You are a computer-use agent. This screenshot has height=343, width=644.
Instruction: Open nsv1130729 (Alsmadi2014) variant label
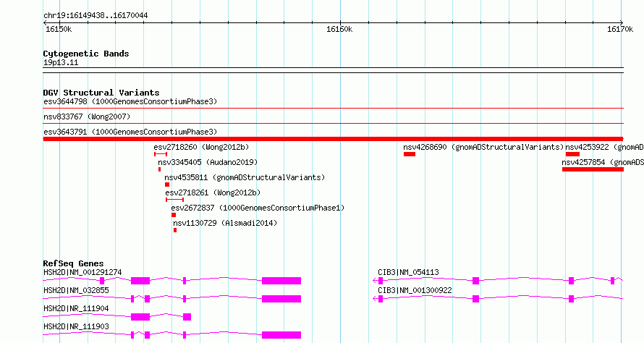coord(225,223)
